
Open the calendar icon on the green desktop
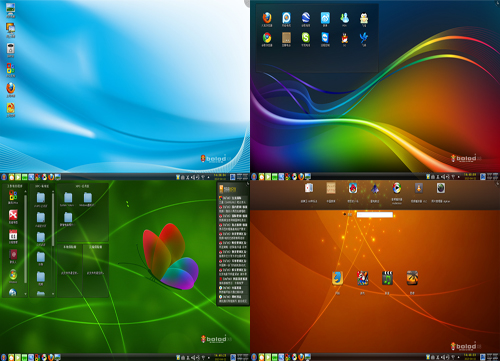click(13, 235)
